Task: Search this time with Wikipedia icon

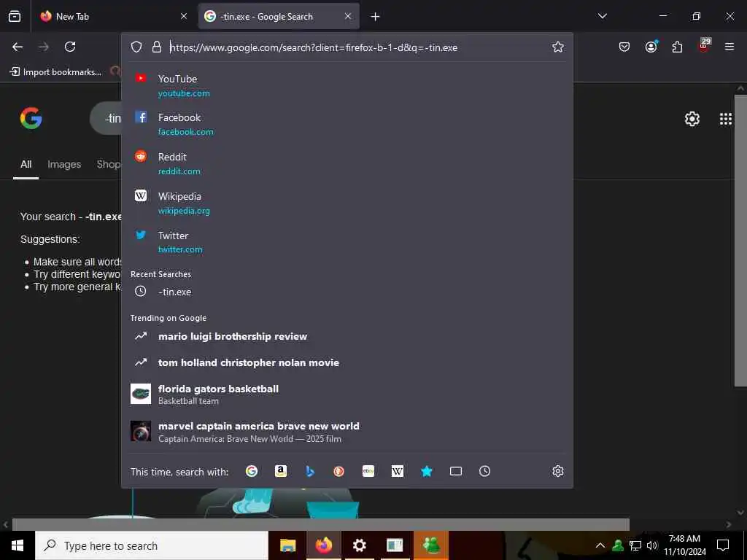Action: 398,471
